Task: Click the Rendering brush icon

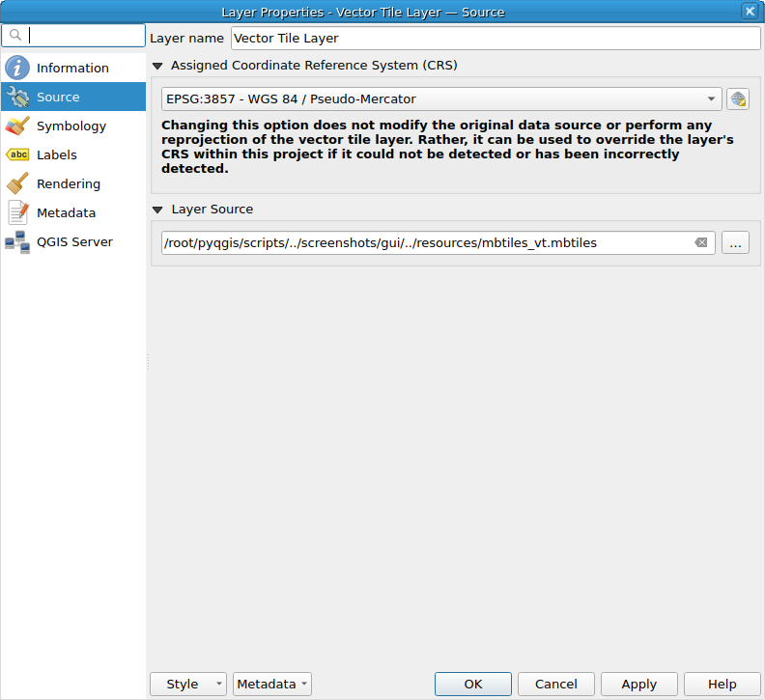Action: coord(17,183)
